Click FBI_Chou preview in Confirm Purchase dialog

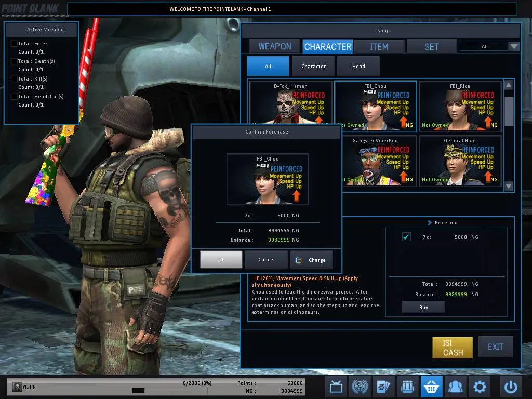pyautogui.click(x=268, y=179)
